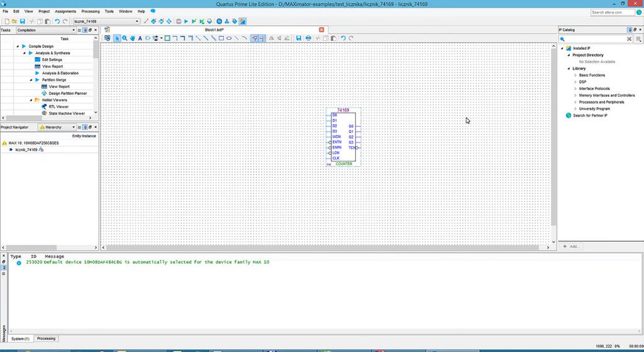Undo last edit in schematic toolbar
This screenshot has height=352, width=644.
click(x=343, y=38)
